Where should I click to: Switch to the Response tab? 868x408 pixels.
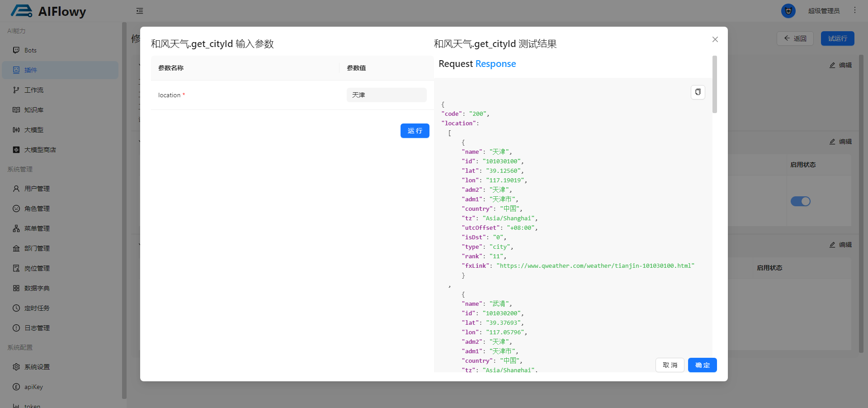coord(495,64)
